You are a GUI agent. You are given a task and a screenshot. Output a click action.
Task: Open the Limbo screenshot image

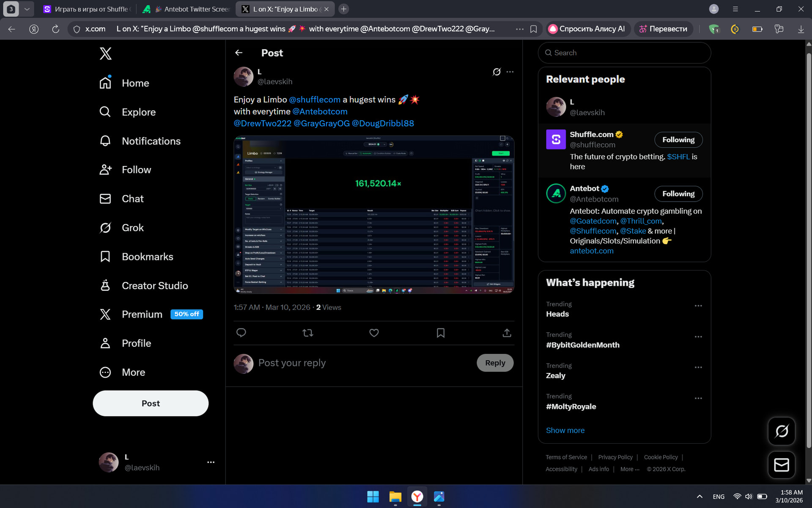pyautogui.click(x=374, y=215)
